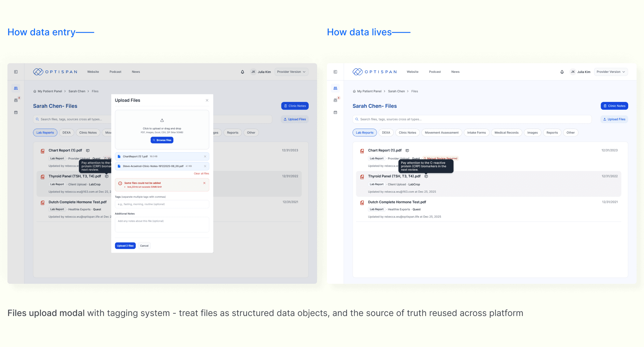Select Medical Records tab

[x=506, y=133]
